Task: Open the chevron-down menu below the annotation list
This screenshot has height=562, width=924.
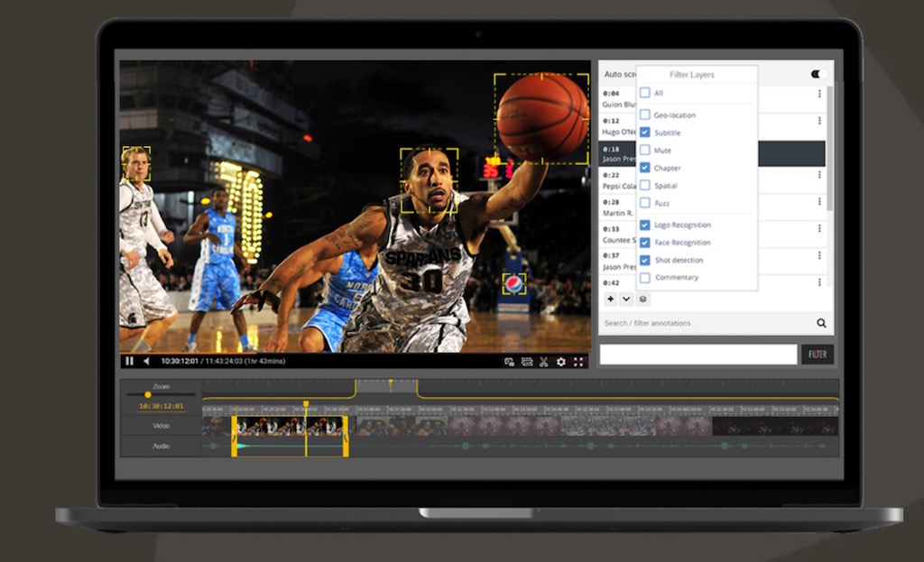Action: (x=626, y=299)
